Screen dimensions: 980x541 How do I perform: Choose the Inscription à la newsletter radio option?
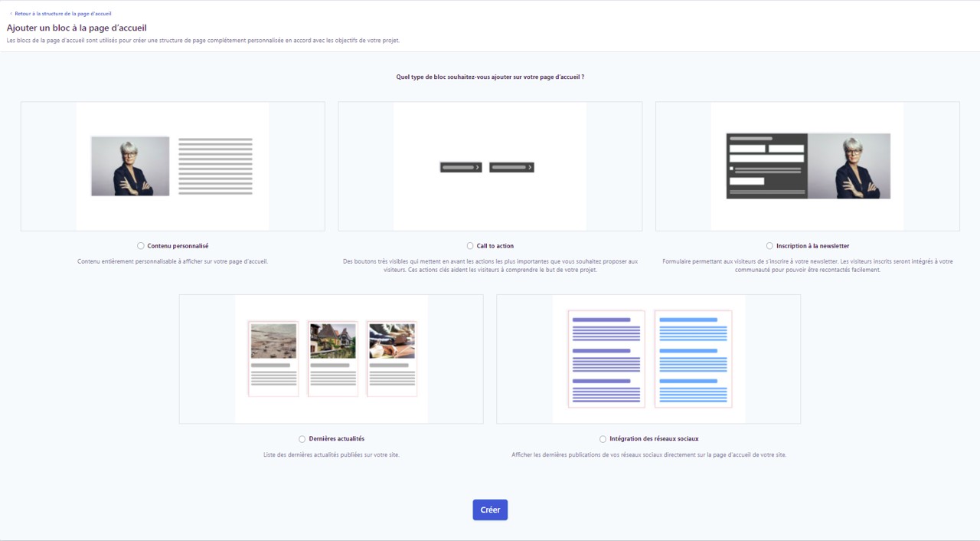tap(769, 246)
